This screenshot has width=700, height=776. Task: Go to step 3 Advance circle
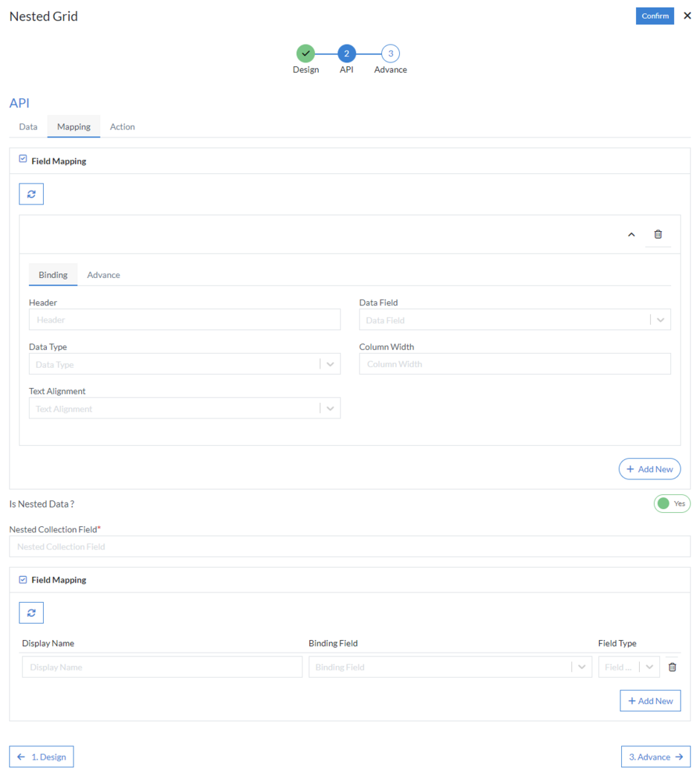pyautogui.click(x=390, y=54)
